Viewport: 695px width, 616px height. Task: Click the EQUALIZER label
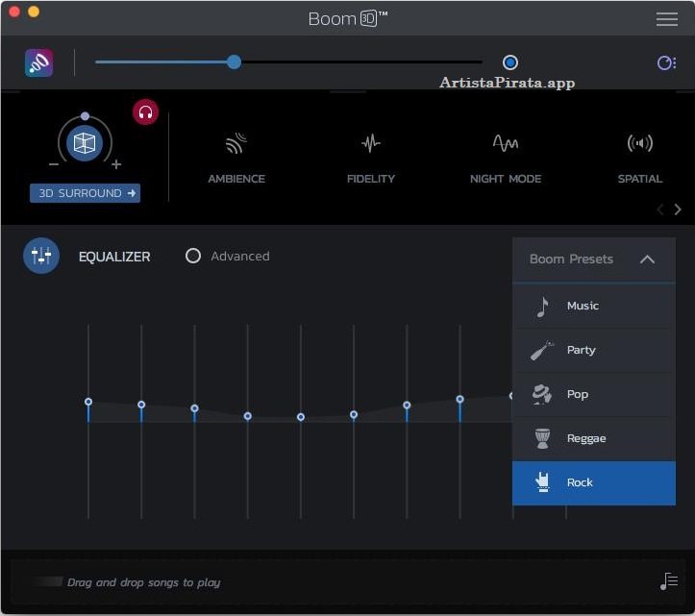pos(114,257)
